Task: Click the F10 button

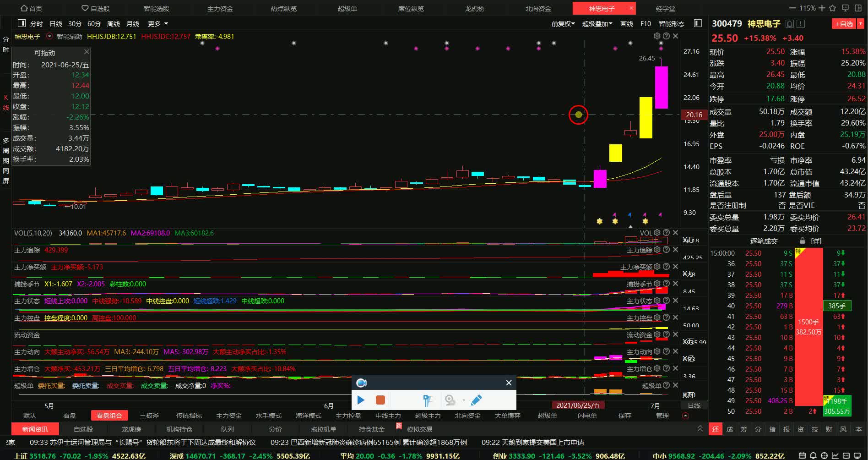Action: (x=646, y=24)
